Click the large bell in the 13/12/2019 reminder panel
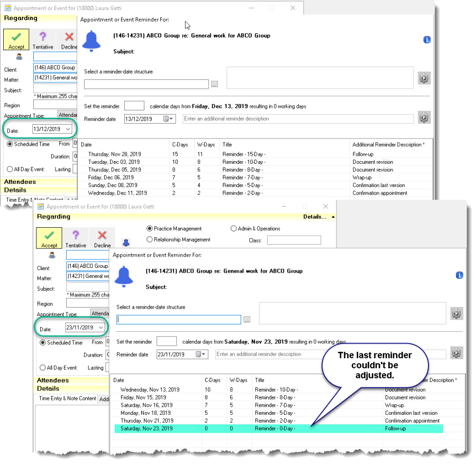Viewport: 476px width, 465px height. (x=91, y=41)
